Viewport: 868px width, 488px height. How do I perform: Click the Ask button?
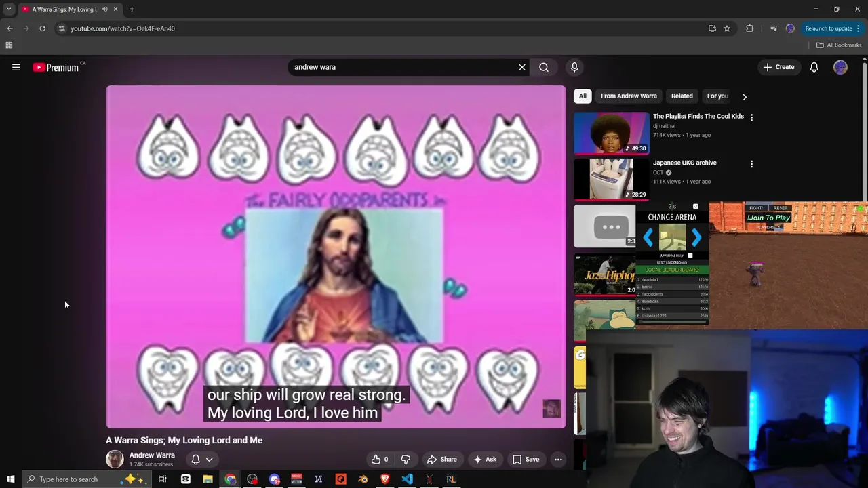coord(485,459)
